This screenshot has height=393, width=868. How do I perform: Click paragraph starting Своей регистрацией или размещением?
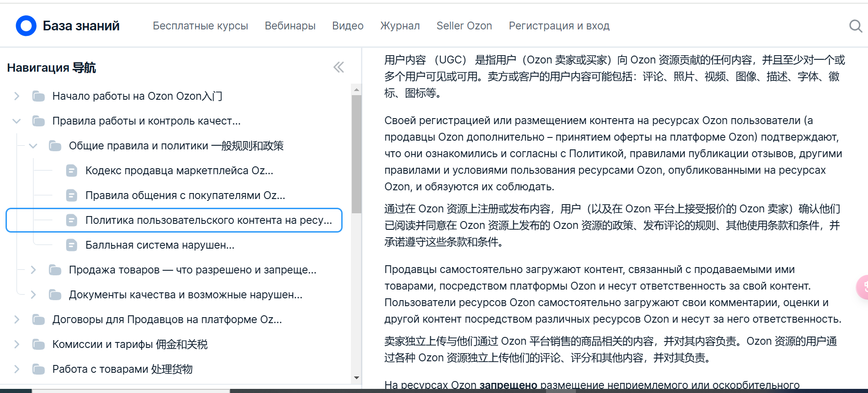[614, 154]
